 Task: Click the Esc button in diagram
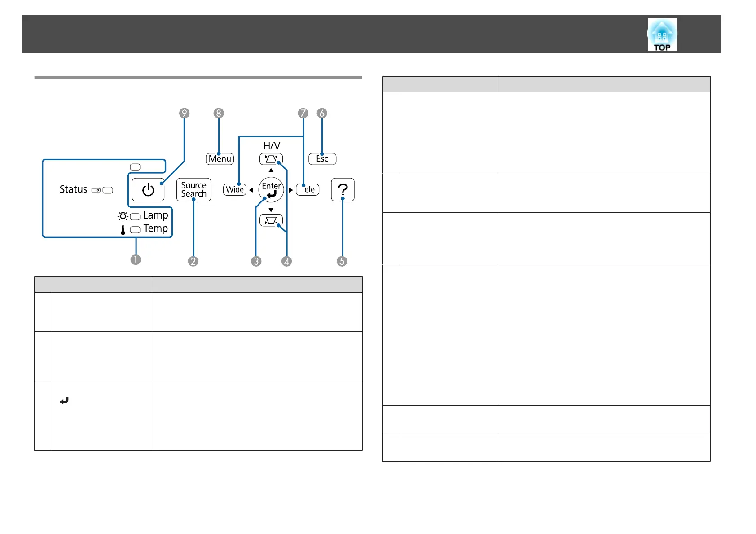pos(322,159)
